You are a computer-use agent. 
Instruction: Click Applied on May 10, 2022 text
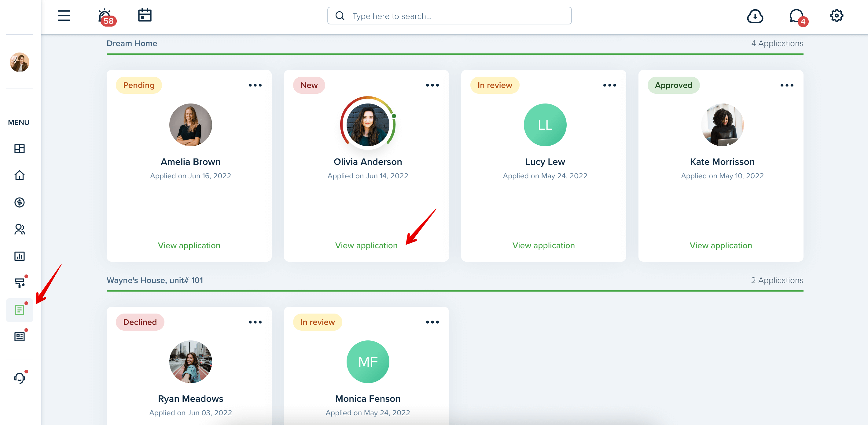[722, 176]
